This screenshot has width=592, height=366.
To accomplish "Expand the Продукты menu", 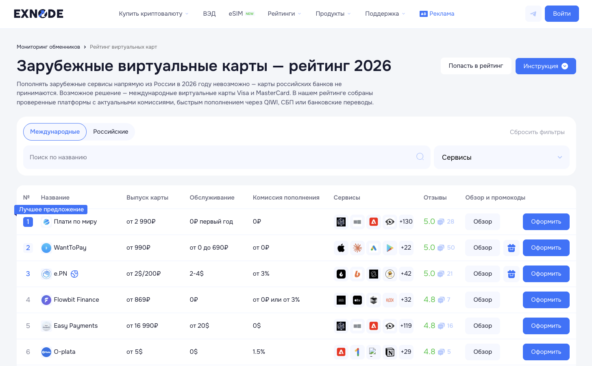I will 333,14.
